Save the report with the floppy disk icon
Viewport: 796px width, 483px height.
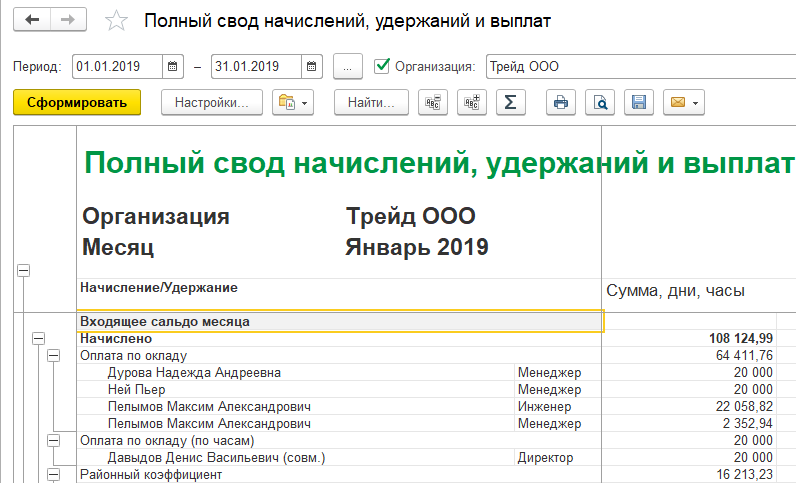639,103
